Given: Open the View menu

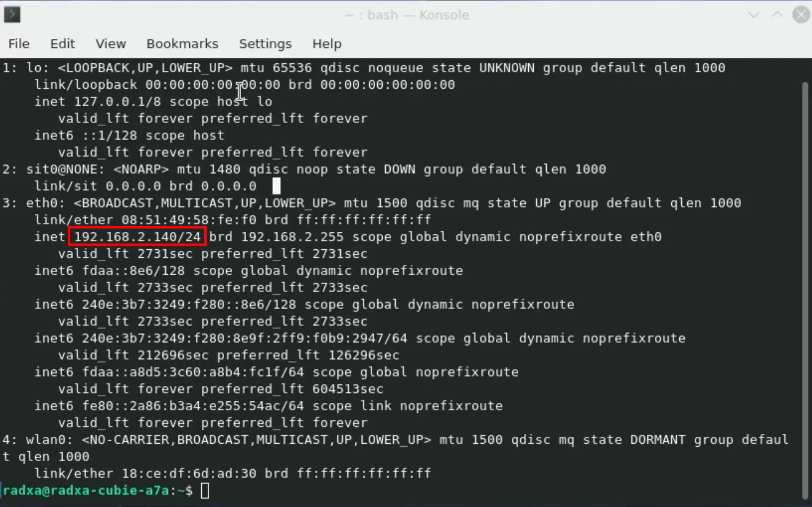Looking at the screenshot, I should click(110, 44).
